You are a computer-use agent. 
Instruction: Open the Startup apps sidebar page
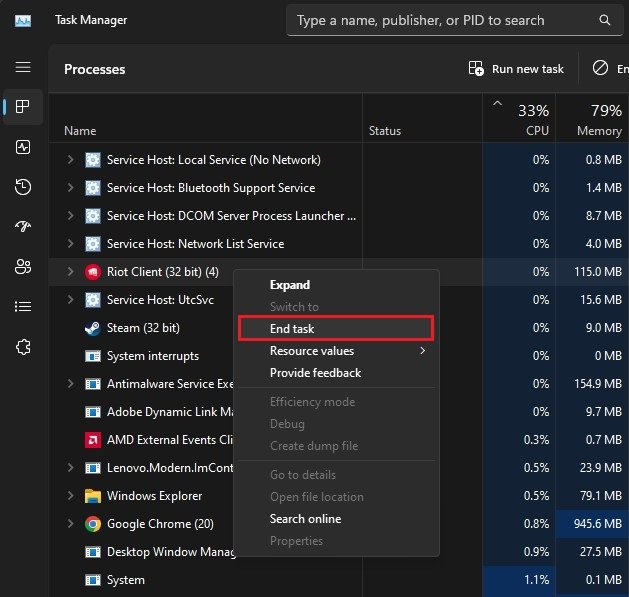[x=23, y=227]
